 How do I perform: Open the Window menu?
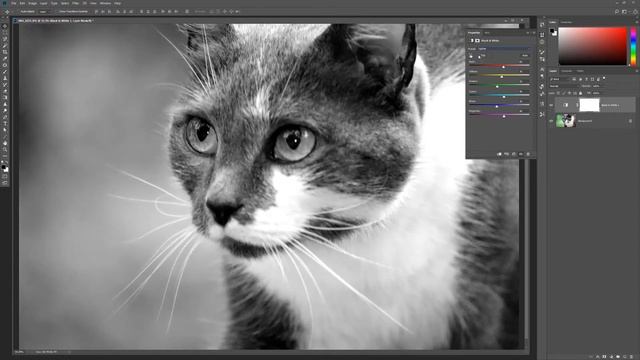coord(105,3)
